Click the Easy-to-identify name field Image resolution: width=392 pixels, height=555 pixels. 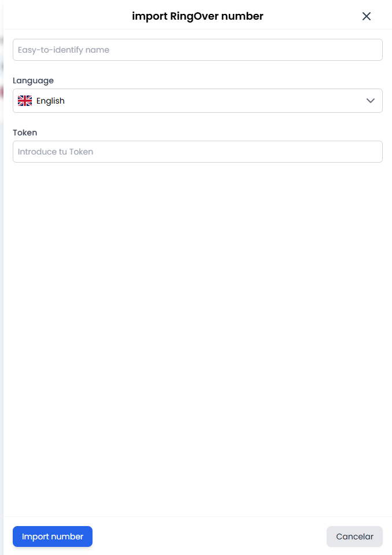click(198, 50)
